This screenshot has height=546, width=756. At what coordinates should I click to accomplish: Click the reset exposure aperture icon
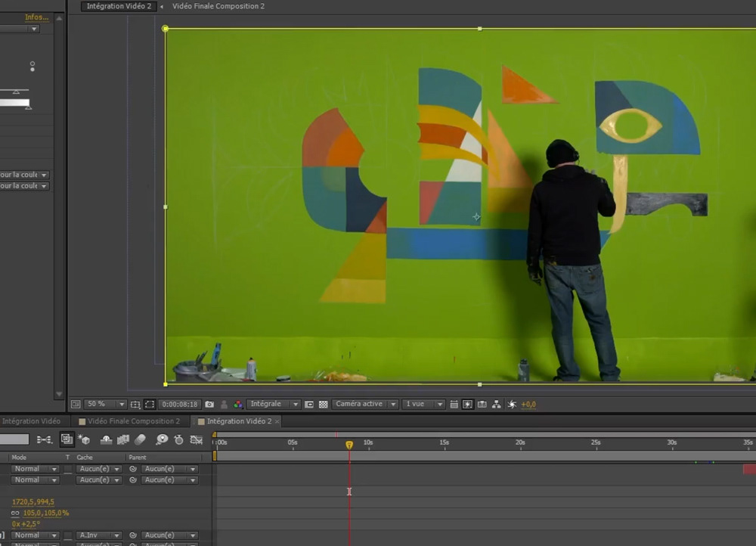pyautogui.click(x=513, y=405)
